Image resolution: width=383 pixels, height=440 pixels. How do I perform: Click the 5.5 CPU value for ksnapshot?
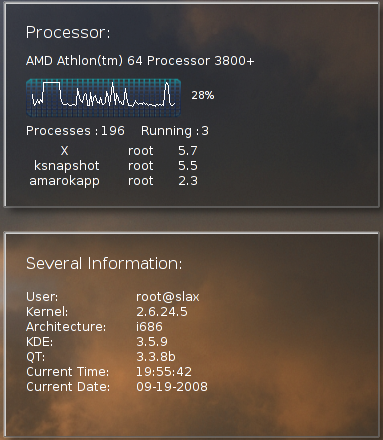pyautogui.click(x=188, y=166)
